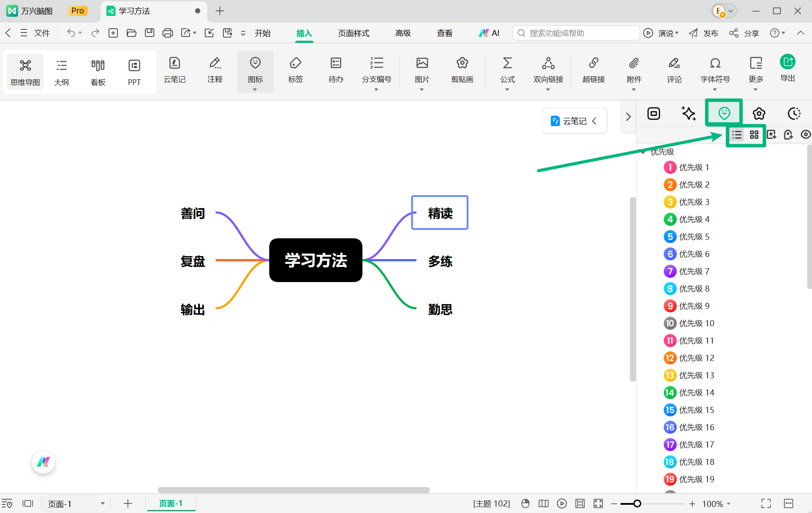Click the redo arrow
This screenshot has width=812, height=513.
pyautogui.click(x=95, y=33)
